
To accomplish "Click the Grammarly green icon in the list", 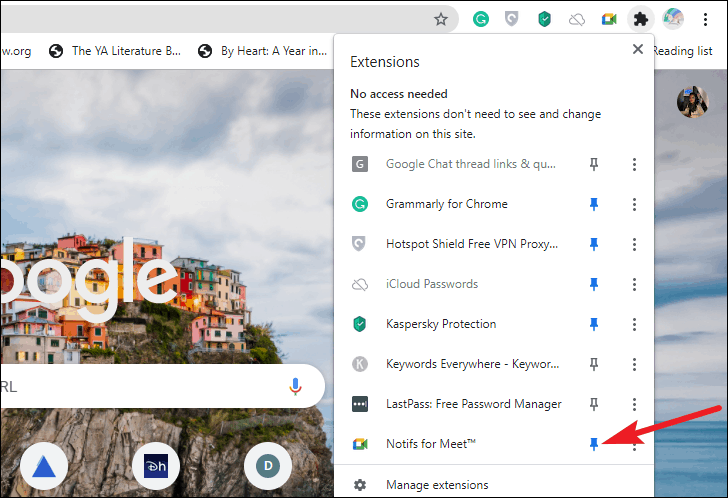I will 360,204.
